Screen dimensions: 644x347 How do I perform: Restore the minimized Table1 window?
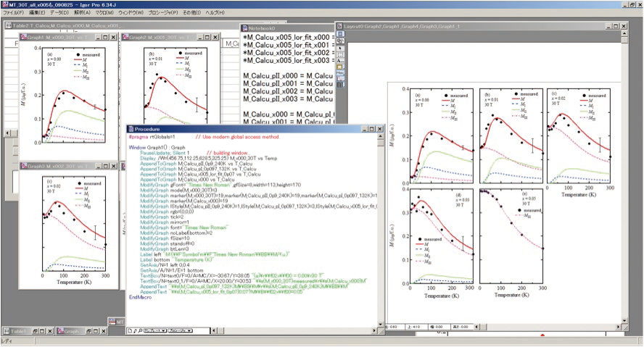(36, 331)
